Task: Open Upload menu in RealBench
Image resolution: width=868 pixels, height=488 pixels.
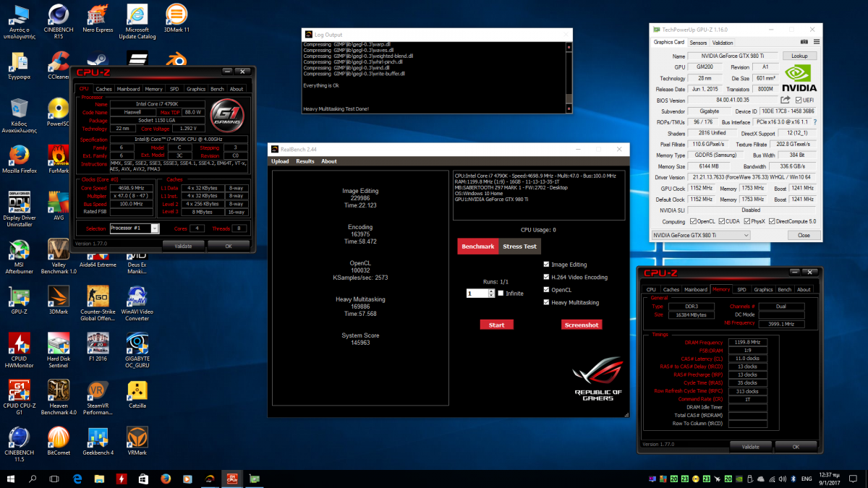Action: [280, 161]
